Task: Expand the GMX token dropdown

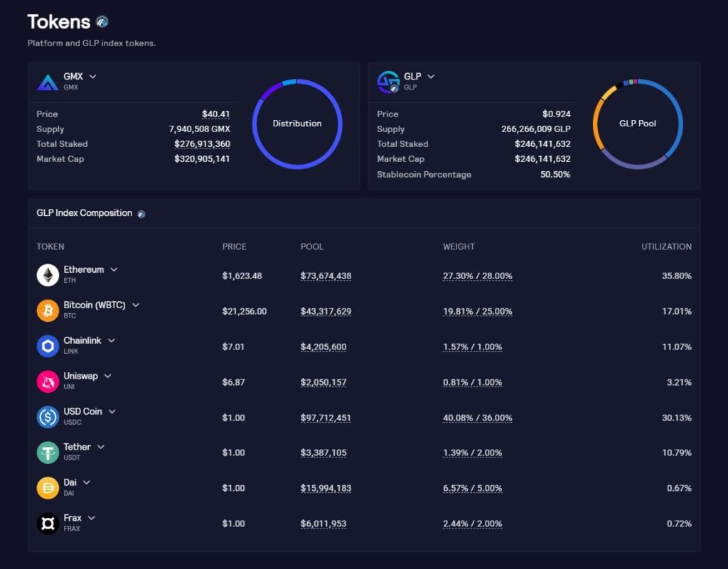Action: pyautogui.click(x=93, y=77)
